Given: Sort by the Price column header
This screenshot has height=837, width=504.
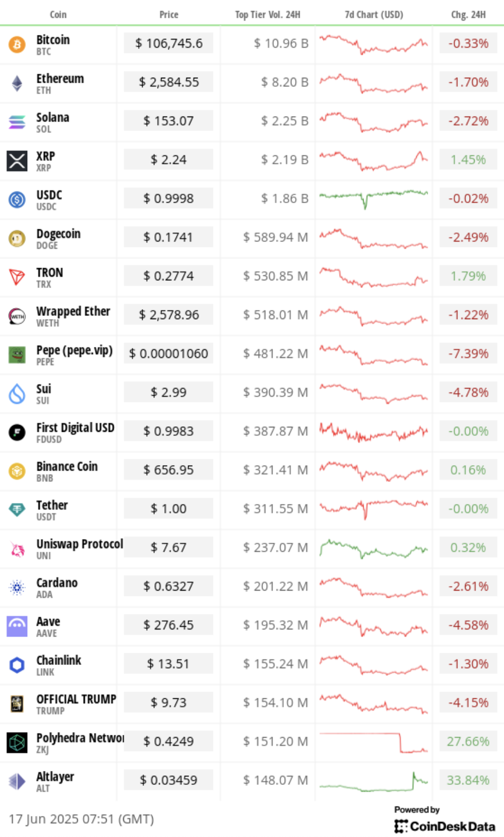Looking at the screenshot, I should [x=169, y=14].
